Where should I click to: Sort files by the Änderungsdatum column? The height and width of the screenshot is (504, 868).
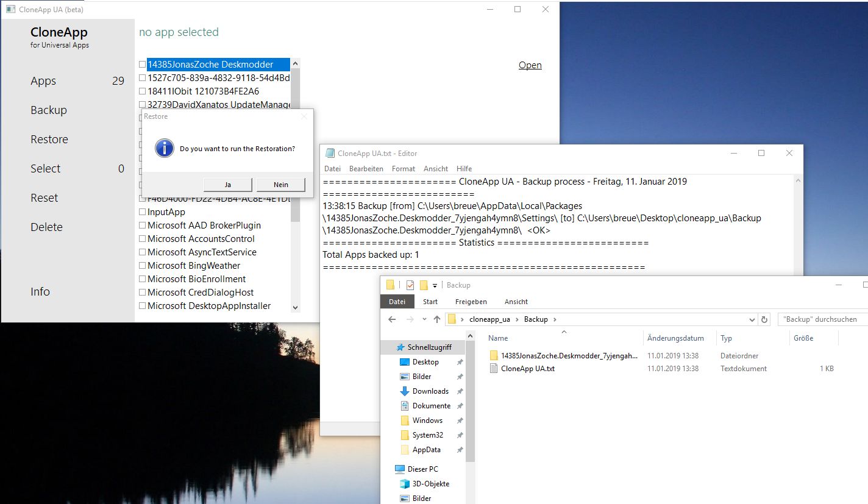click(x=675, y=338)
